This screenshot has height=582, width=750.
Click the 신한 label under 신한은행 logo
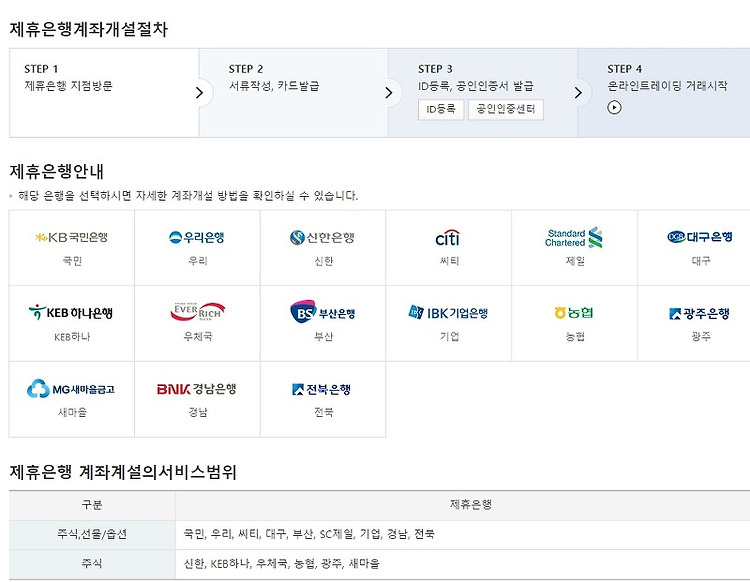click(323, 261)
